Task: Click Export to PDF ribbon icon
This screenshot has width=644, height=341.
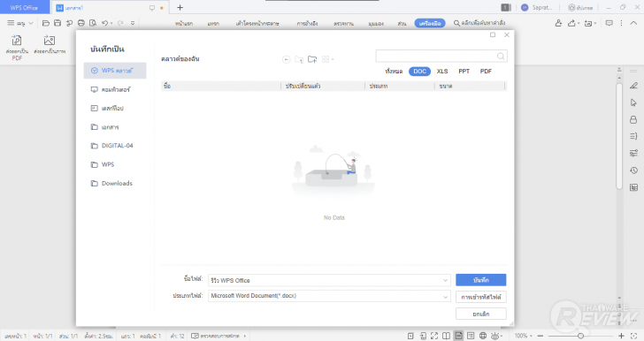Action: point(17,48)
